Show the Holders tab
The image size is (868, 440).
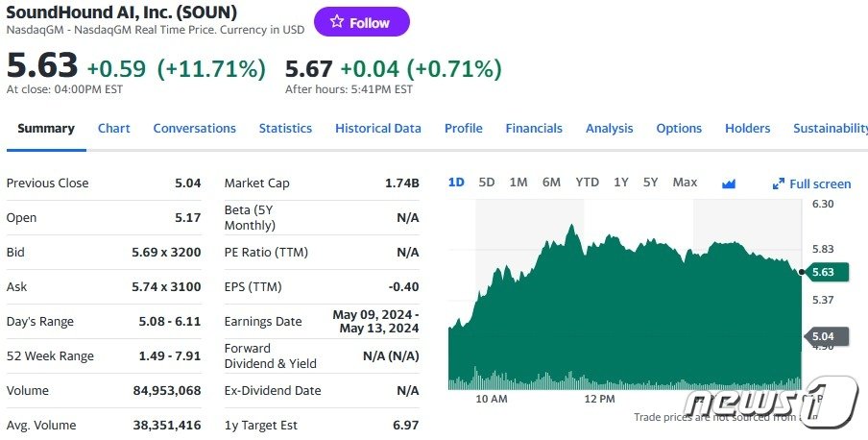747,128
